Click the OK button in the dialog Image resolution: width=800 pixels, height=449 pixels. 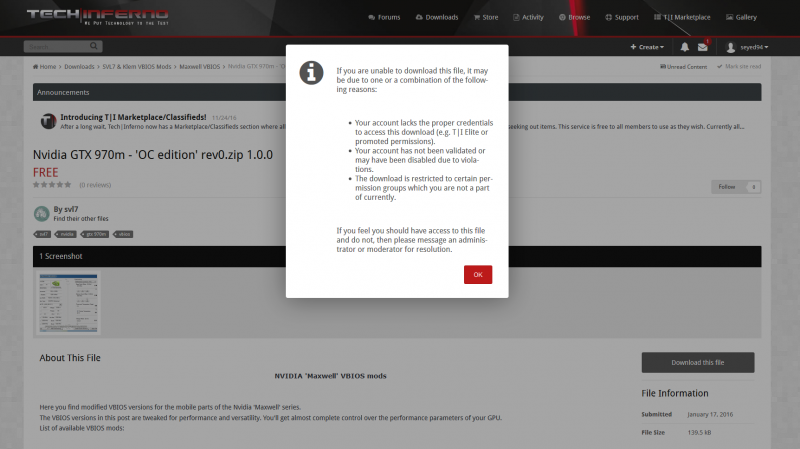point(478,275)
